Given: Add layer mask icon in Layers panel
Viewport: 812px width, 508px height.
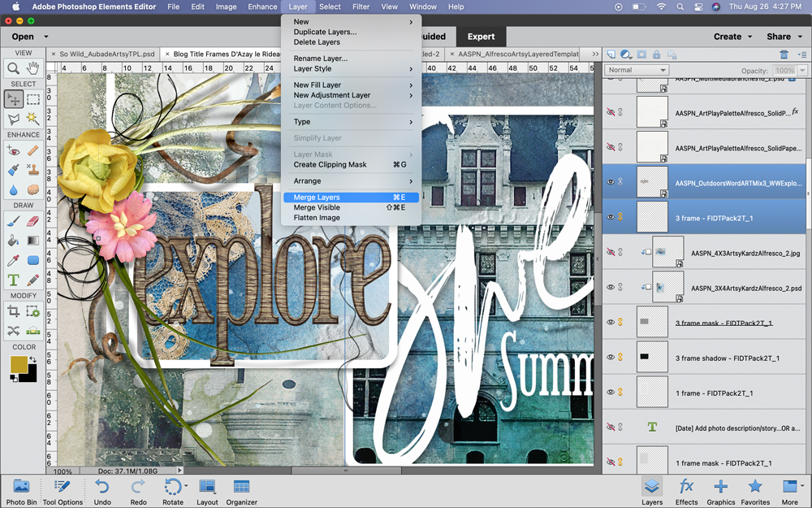Looking at the screenshot, I should [641, 54].
